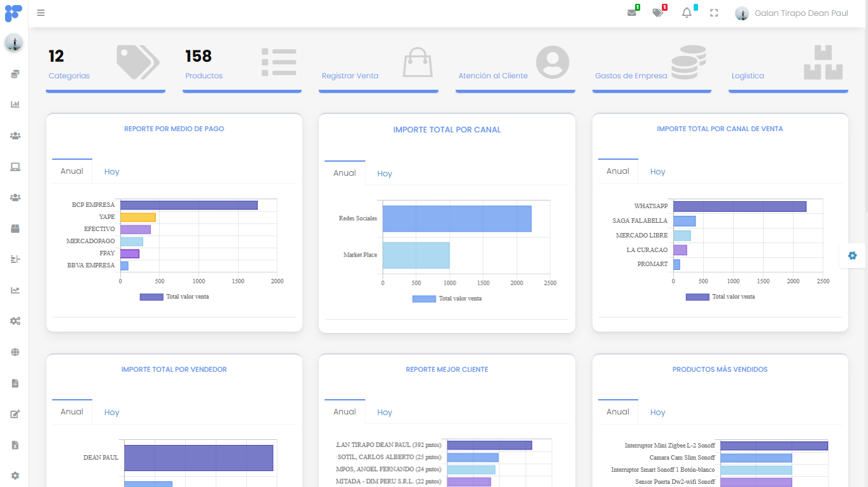
Task: Open the Registrar Venta link
Action: [x=350, y=76]
